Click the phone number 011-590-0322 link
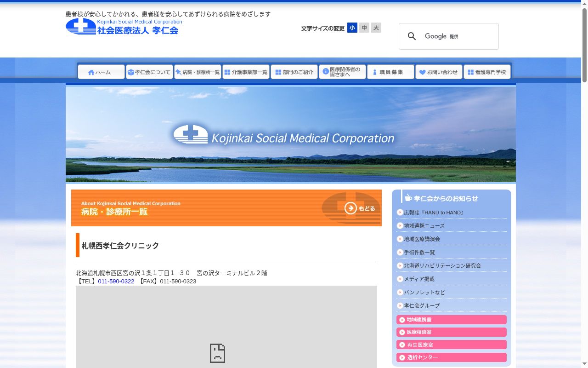 [x=116, y=281]
